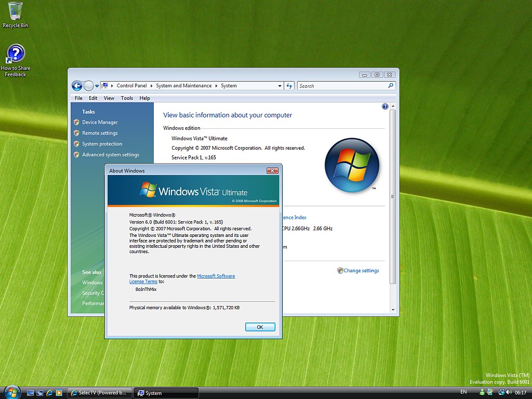Expand the address bar history dropdown
The height and width of the screenshot is (399, 532).
click(280, 86)
